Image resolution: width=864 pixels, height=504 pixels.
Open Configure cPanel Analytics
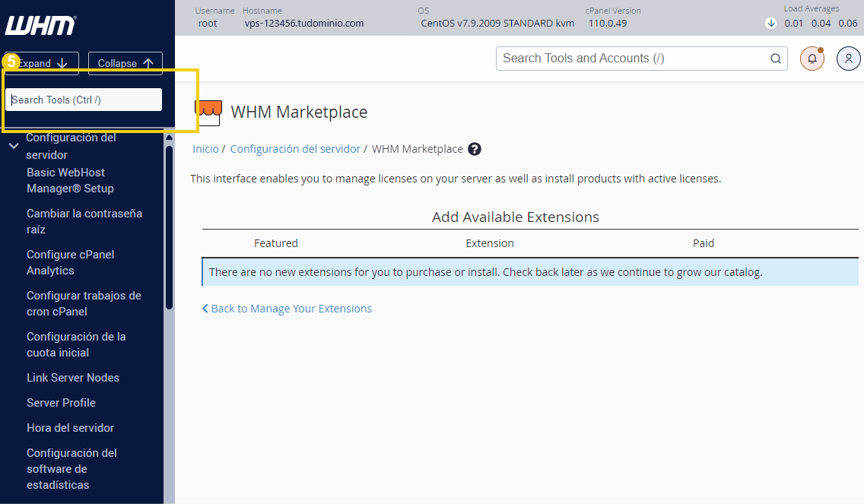point(71,263)
